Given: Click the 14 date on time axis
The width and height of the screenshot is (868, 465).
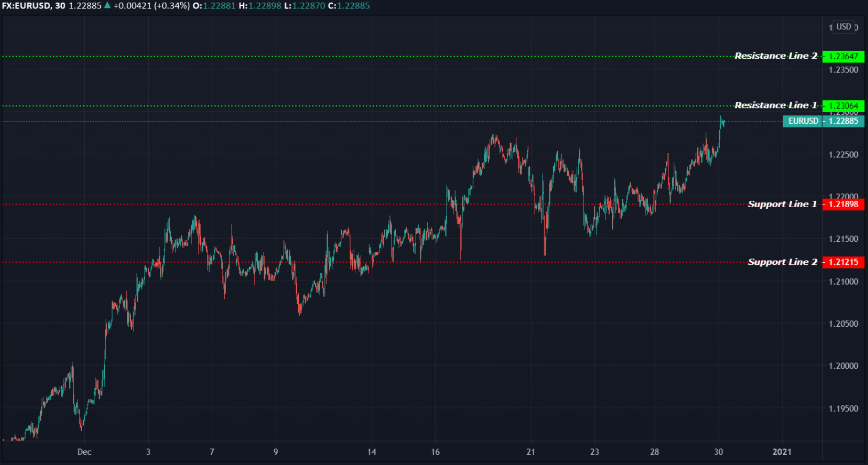Looking at the screenshot, I should pyautogui.click(x=372, y=452).
